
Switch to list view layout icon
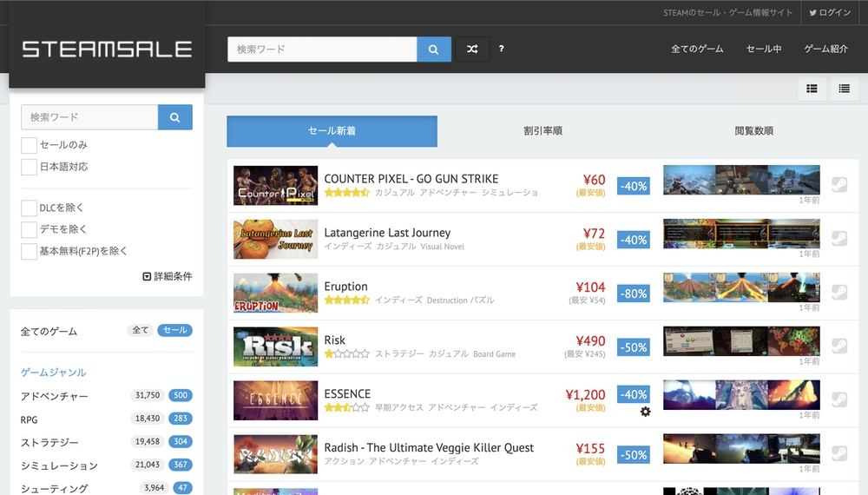(844, 89)
